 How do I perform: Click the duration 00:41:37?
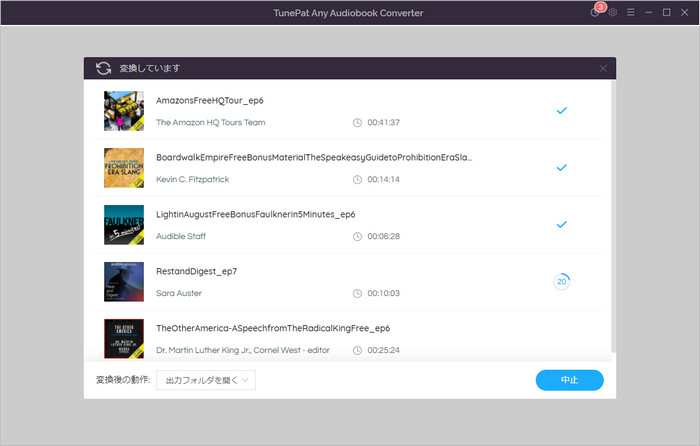click(383, 122)
